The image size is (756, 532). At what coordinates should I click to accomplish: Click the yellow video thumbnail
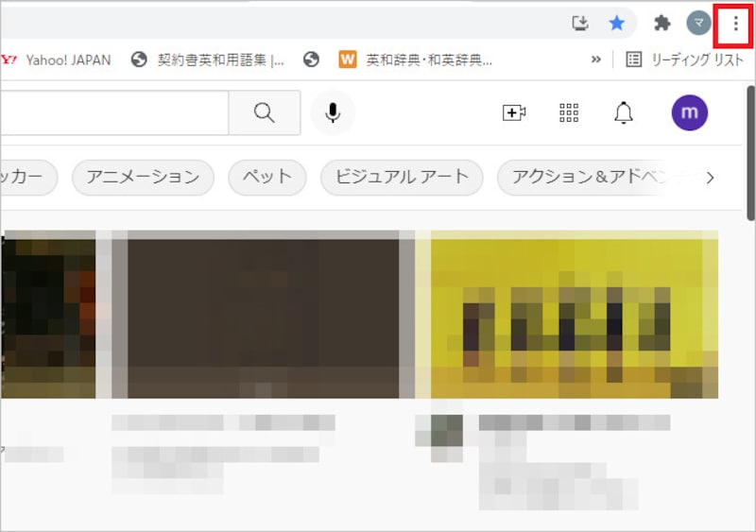click(x=567, y=317)
